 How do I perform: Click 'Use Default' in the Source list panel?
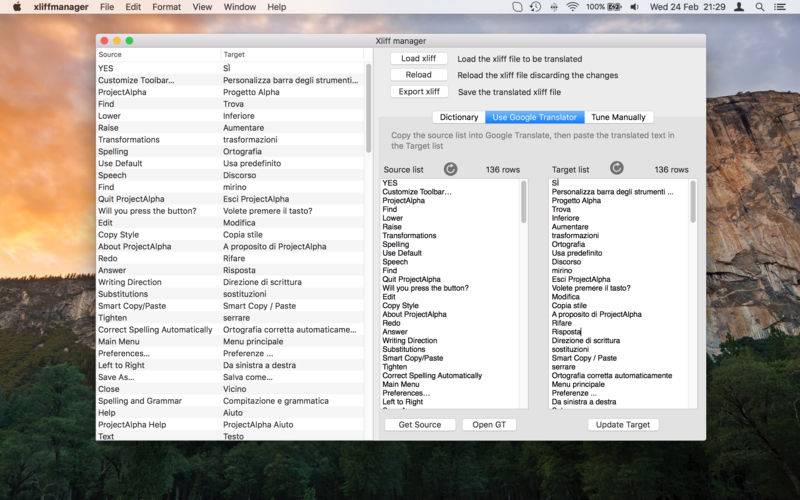402,253
